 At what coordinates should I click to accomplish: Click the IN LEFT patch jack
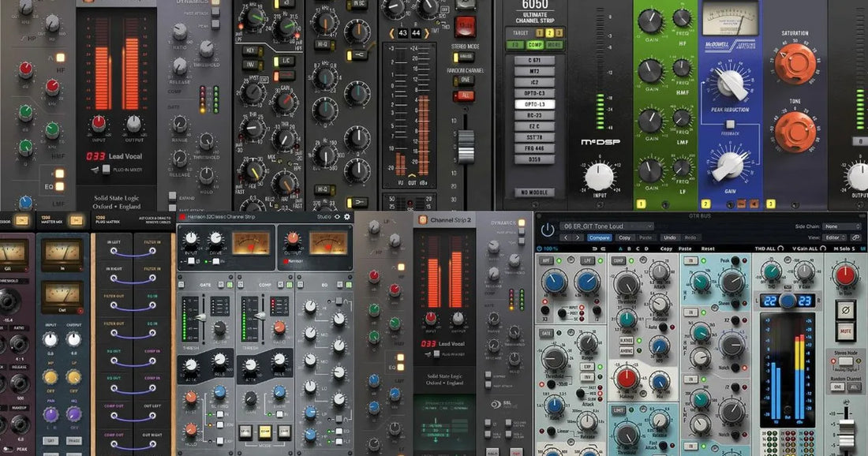click(114, 251)
